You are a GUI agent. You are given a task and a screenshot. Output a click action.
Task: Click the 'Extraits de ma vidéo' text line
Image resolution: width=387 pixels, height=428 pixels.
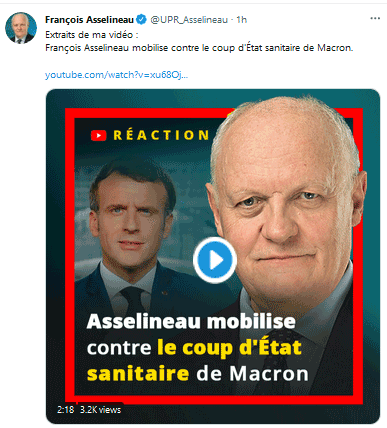(92, 35)
